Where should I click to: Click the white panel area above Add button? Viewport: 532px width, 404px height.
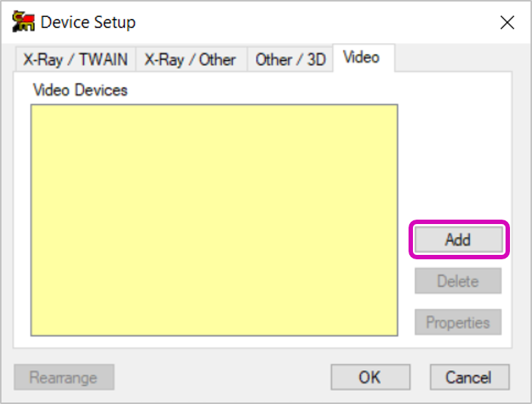(457, 162)
